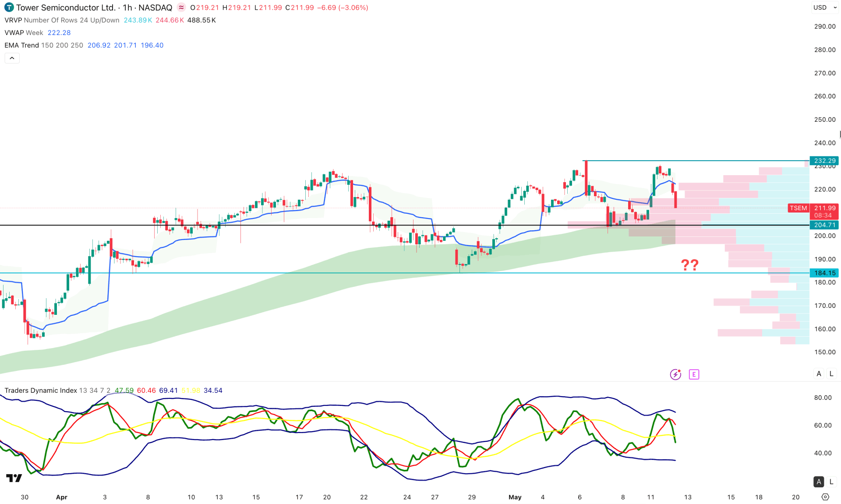Viewport: 841px width, 504px height.
Task: Click VRVP up volume 243.89K
Action: [x=138, y=20]
